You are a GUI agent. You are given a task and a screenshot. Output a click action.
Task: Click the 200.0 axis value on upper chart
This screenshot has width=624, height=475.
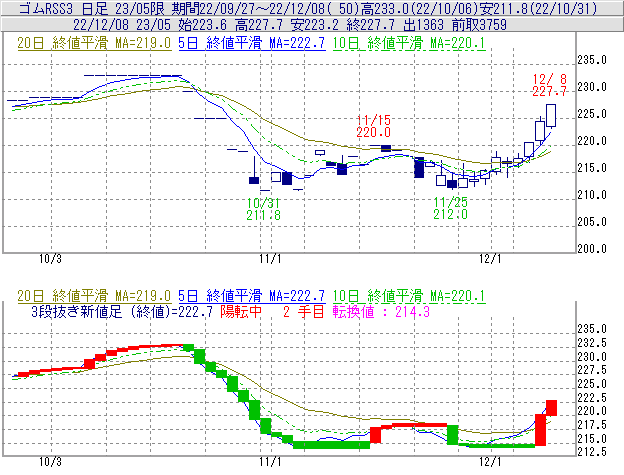tap(592, 249)
